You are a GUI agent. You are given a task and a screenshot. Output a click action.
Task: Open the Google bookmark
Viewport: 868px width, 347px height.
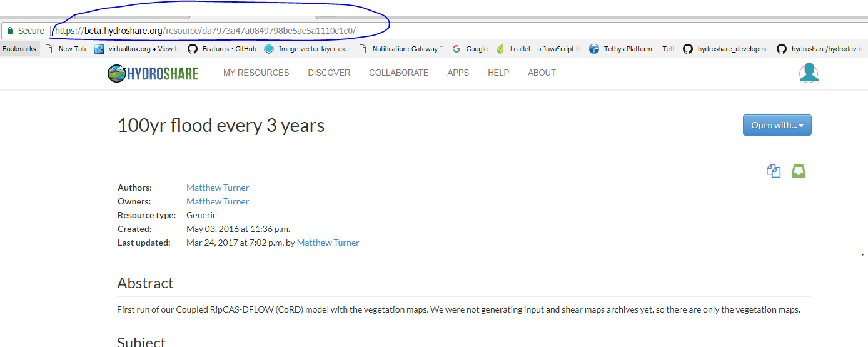point(470,49)
